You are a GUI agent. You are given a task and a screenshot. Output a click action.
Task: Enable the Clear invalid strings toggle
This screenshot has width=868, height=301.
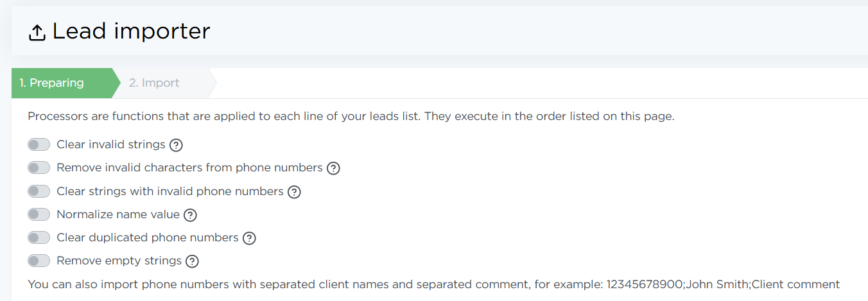(39, 145)
